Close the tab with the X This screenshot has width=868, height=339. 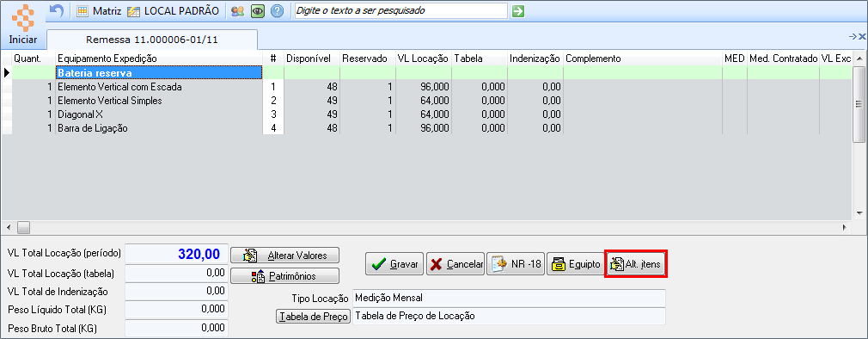(862, 36)
